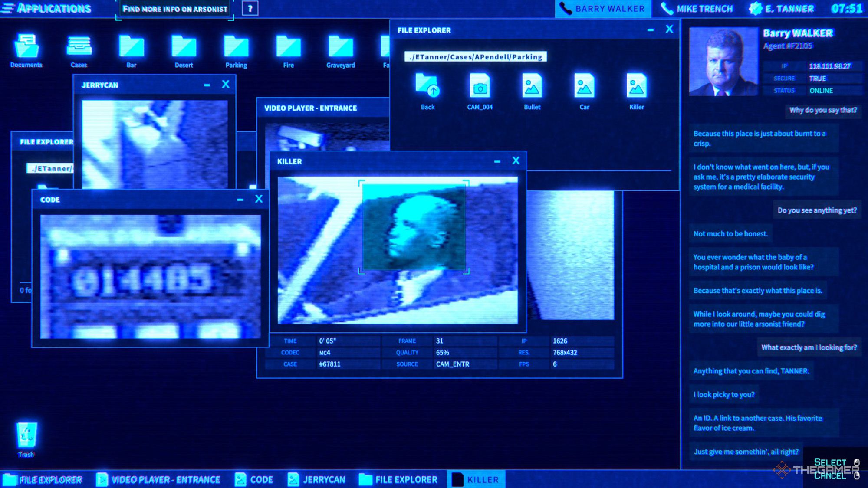Click the clock showing 07:51
868x488 pixels.
pyautogui.click(x=847, y=9)
